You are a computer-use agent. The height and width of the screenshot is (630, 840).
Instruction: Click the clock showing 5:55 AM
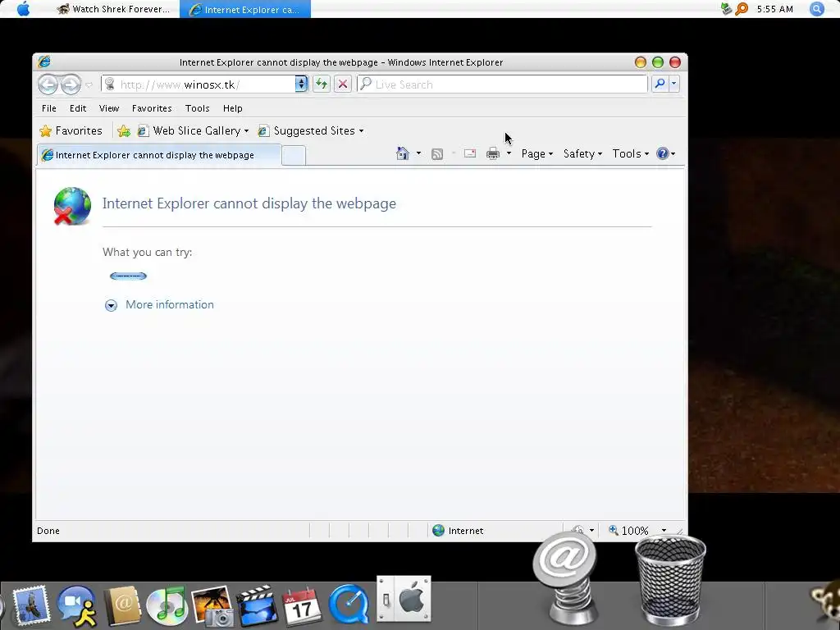[774, 9]
